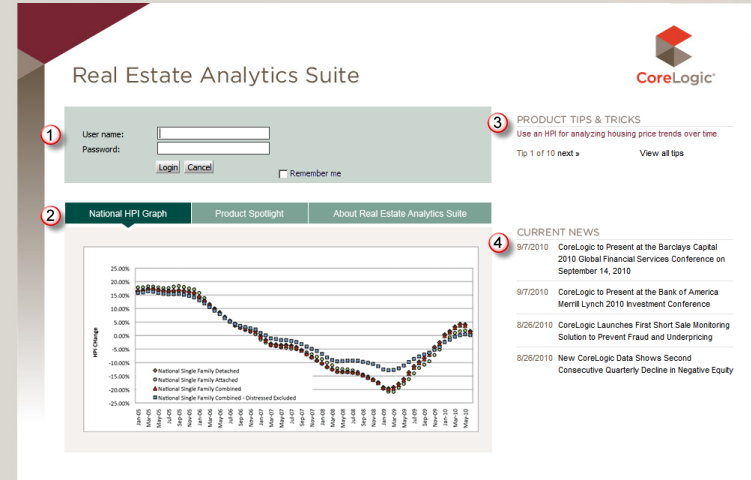Open Short Sale Monitoring Solution news item
The image size is (751, 480).
point(644,331)
